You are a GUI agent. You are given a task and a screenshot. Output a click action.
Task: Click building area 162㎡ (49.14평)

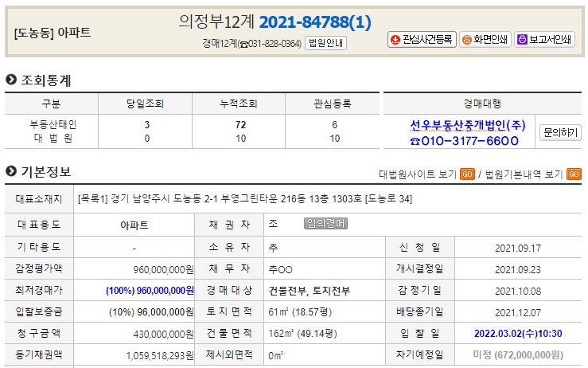pos(302,334)
